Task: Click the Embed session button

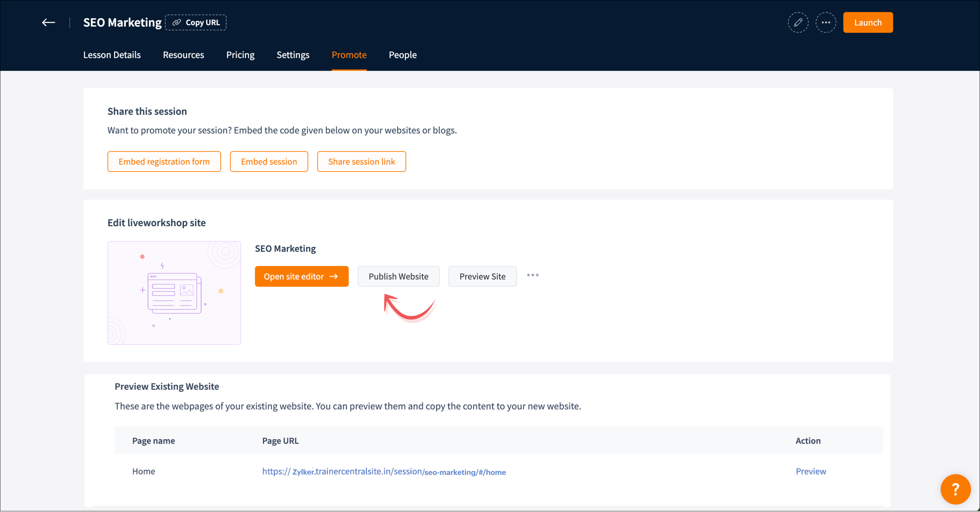Action: tap(269, 162)
